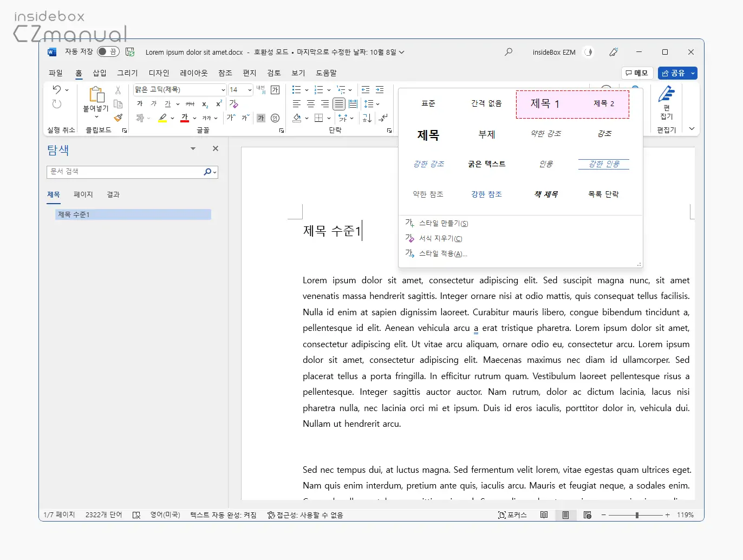This screenshot has width=743, height=560.
Task: Toggle strikethrough formatting
Action: [190, 103]
